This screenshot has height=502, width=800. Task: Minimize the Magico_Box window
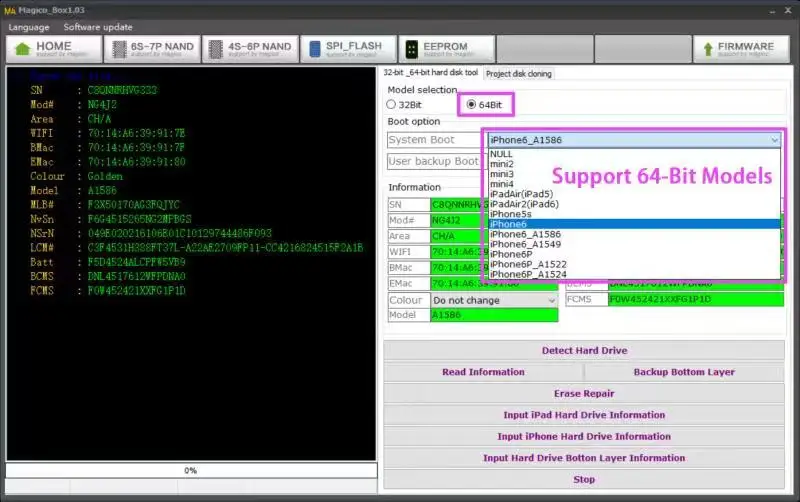click(772, 10)
